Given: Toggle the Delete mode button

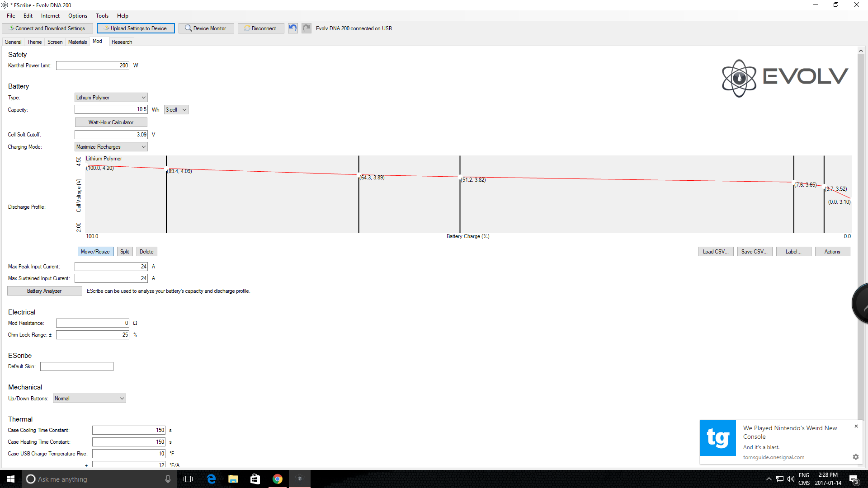Looking at the screenshot, I should [x=146, y=252].
